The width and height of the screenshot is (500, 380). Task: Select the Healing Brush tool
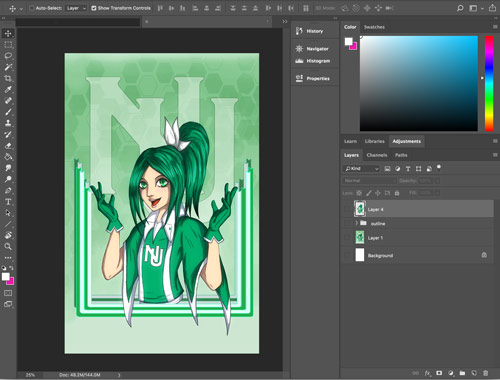coord(8,101)
